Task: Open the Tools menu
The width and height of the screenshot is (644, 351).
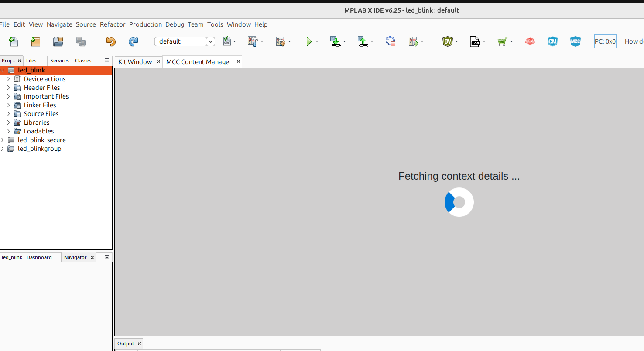Action: pyautogui.click(x=215, y=24)
